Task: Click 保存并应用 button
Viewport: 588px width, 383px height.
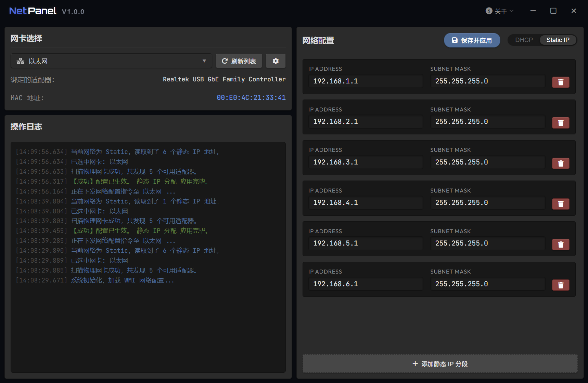Action: click(x=472, y=40)
